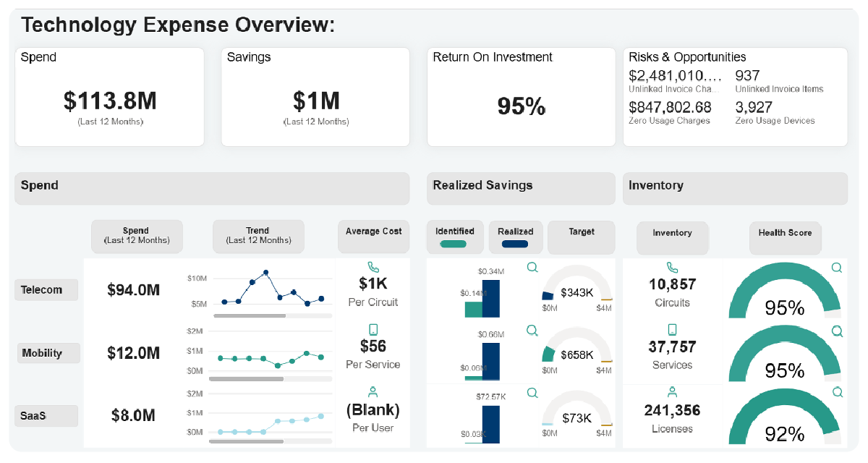Click the peak point on Telecom trend line
The image size is (868, 463).
click(x=266, y=273)
